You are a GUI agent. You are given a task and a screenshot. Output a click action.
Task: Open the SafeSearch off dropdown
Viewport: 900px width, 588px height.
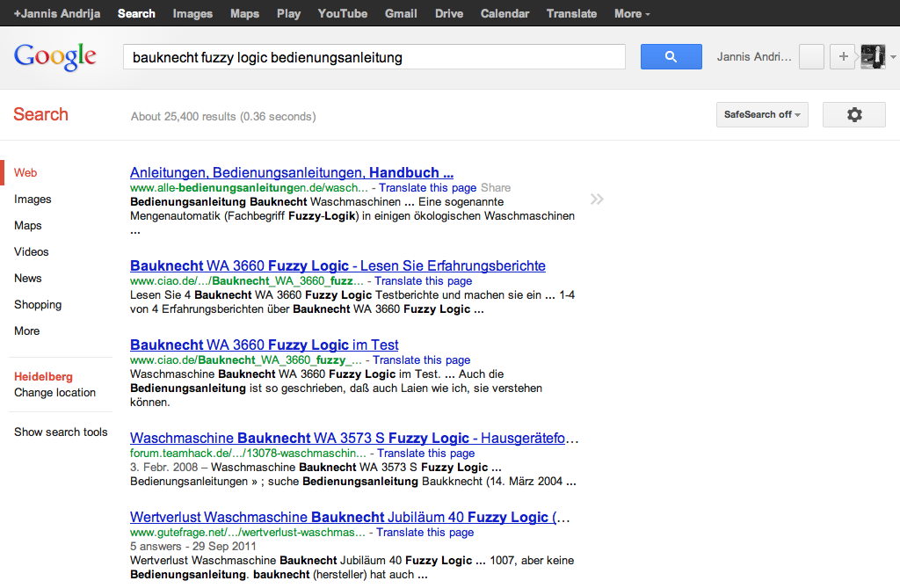tap(762, 115)
